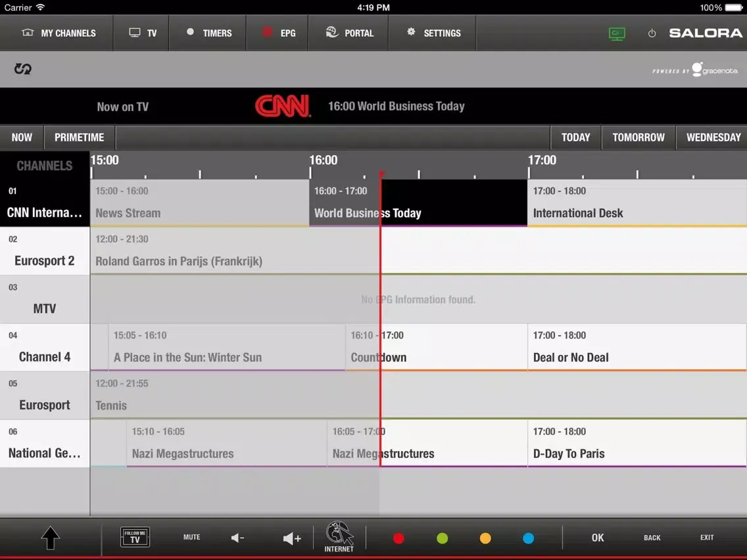Screen dimensions: 747x560
Task: Tap 16:00 World Business Today banner text
Action: pyautogui.click(x=397, y=106)
